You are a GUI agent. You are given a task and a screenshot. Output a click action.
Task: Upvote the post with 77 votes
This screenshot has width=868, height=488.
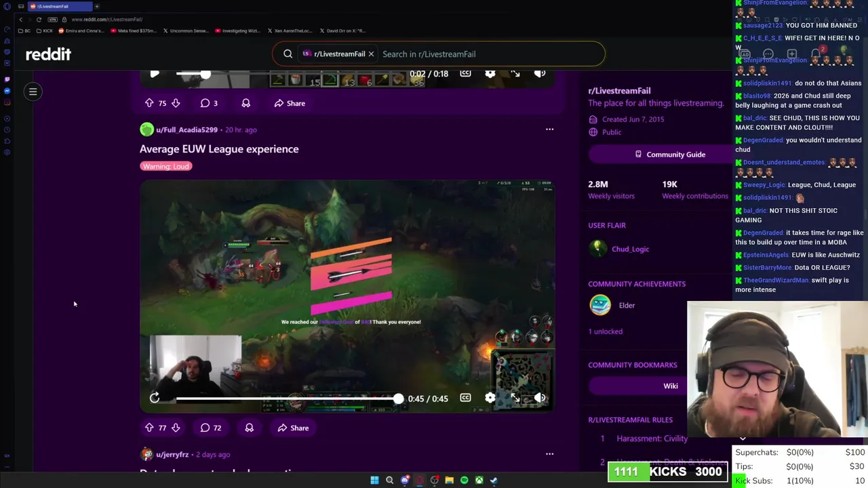click(149, 428)
